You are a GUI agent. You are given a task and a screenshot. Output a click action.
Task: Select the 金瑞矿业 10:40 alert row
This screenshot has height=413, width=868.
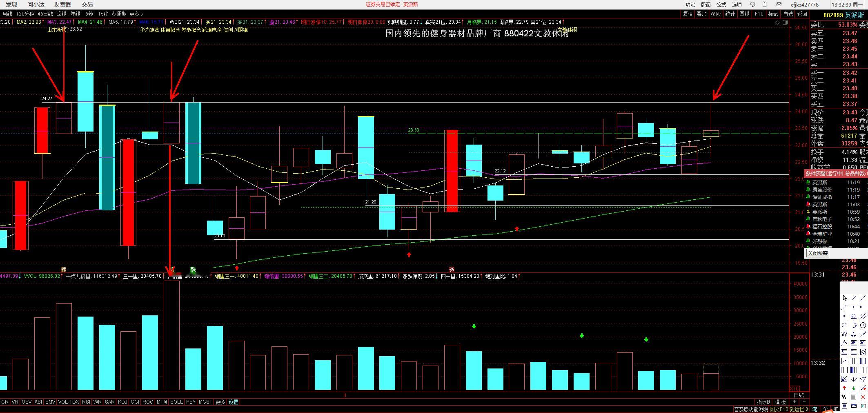(836, 234)
